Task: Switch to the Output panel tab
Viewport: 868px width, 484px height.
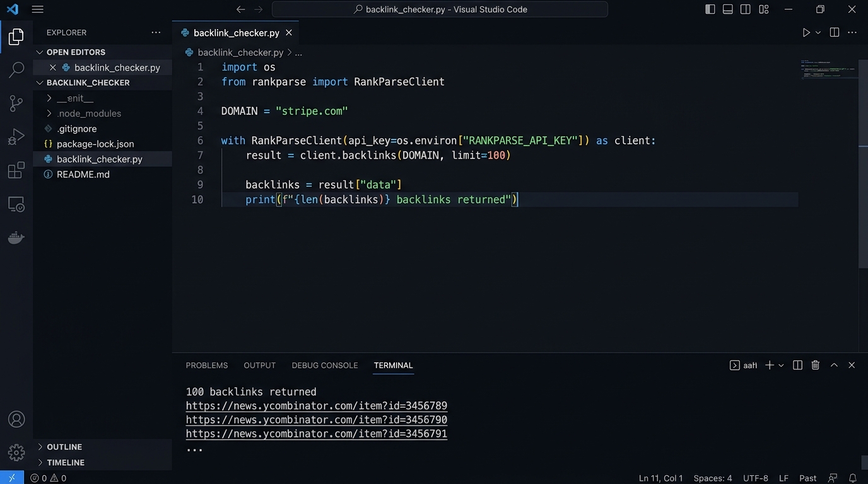Action: [x=260, y=366]
